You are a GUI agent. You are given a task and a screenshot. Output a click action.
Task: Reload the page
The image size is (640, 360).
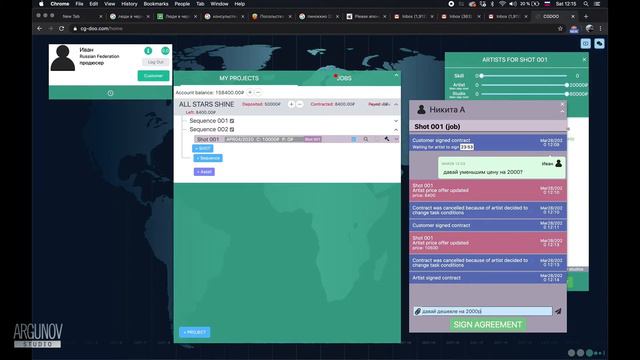tap(61, 29)
